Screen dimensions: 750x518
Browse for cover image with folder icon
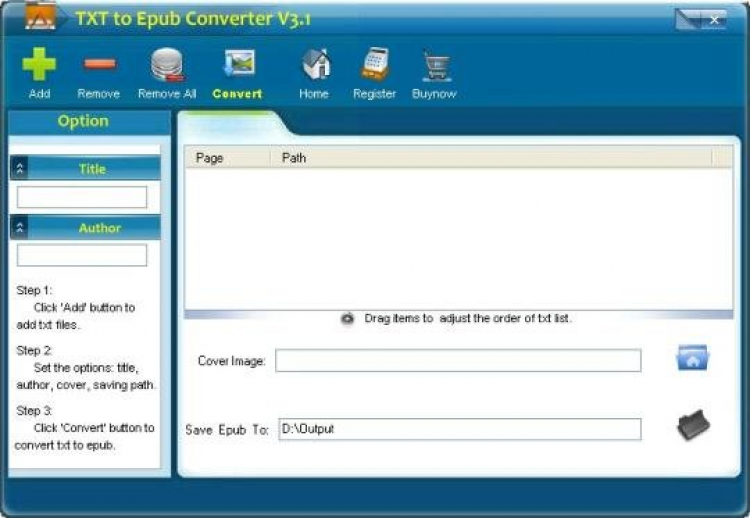tap(693, 358)
